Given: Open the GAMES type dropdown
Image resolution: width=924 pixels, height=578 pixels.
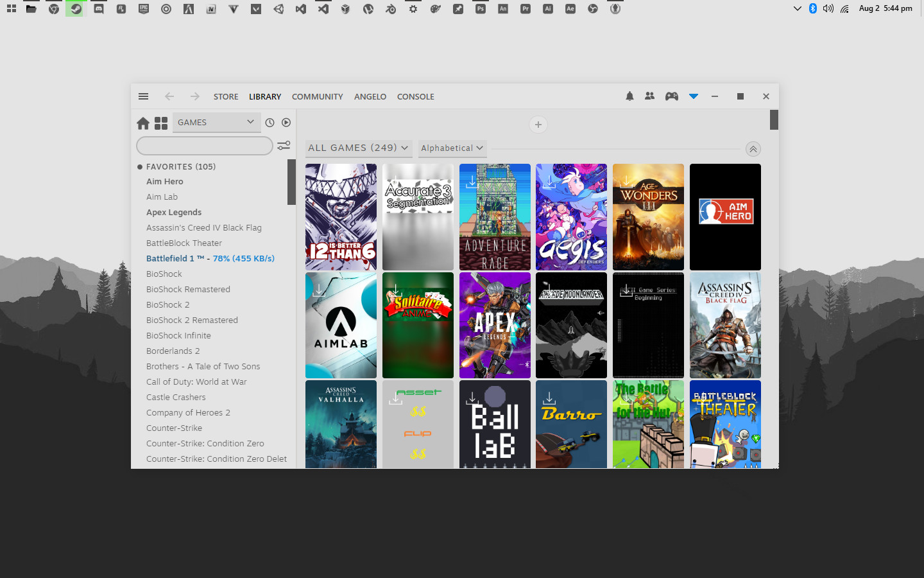Looking at the screenshot, I should pyautogui.click(x=217, y=122).
